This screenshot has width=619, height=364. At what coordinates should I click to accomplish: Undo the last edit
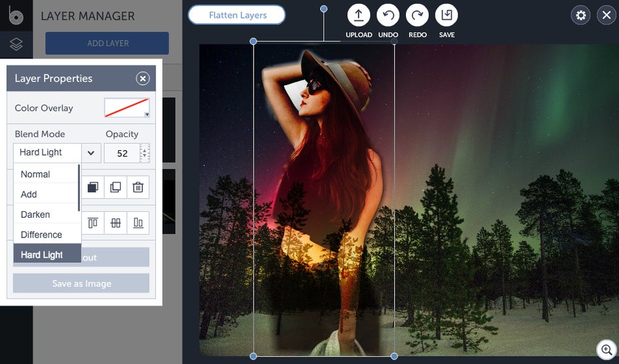[388, 15]
